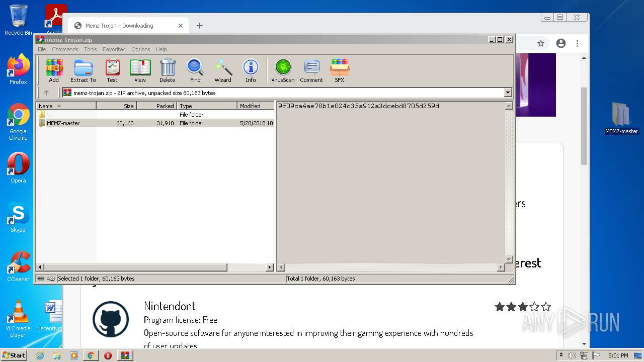Open the Find magnifier tool
Screen dimensions: 644x362
(x=195, y=70)
